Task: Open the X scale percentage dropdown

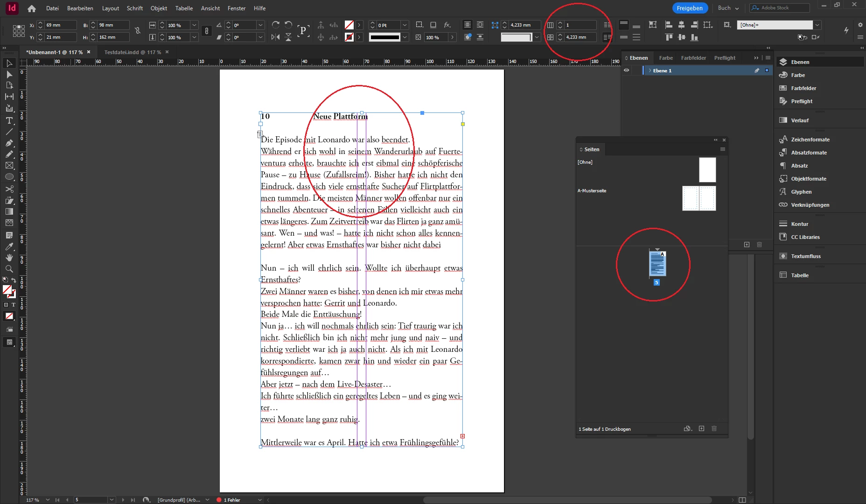Action: coord(194,25)
